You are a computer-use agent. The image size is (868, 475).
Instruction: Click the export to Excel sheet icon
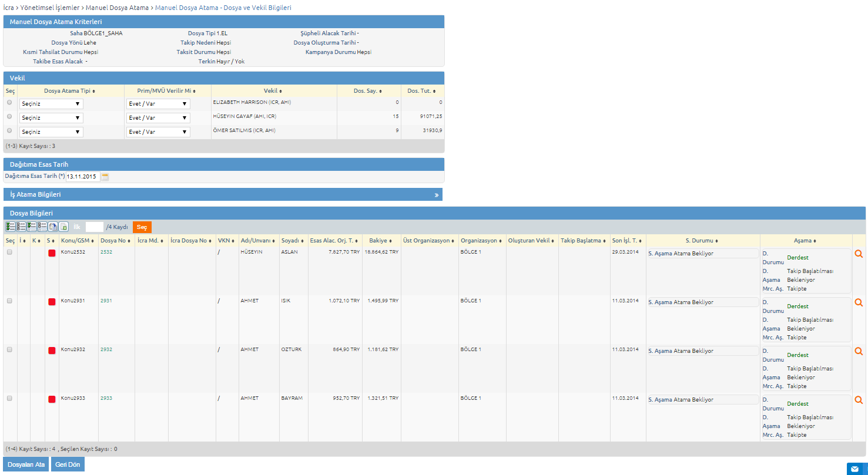[x=63, y=227]
